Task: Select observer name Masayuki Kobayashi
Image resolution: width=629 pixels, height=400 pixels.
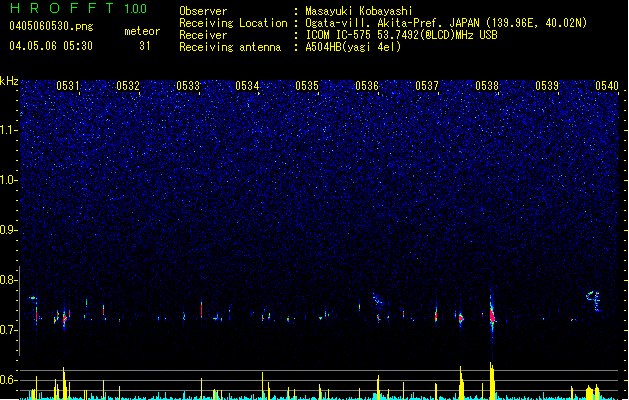Action: click(359, 11)
